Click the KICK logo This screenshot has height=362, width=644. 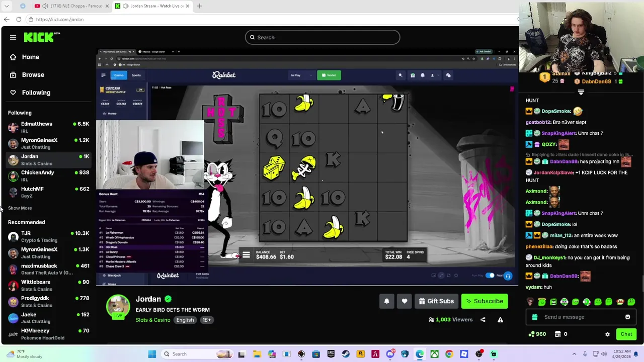coord(42,37)
